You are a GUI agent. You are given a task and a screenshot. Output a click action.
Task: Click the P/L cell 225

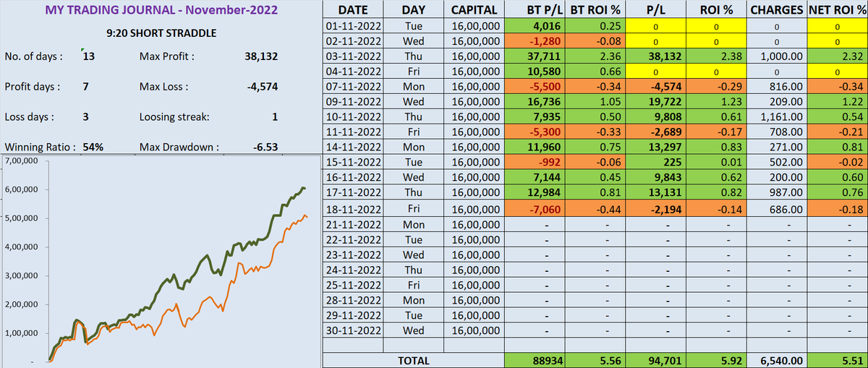point(658,162)
